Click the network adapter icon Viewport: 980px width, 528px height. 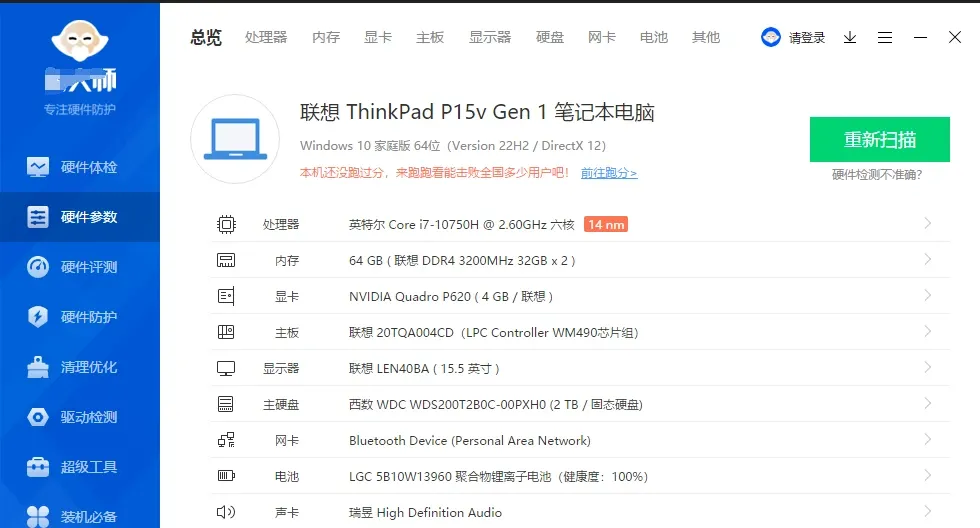(x=226, y=440)
